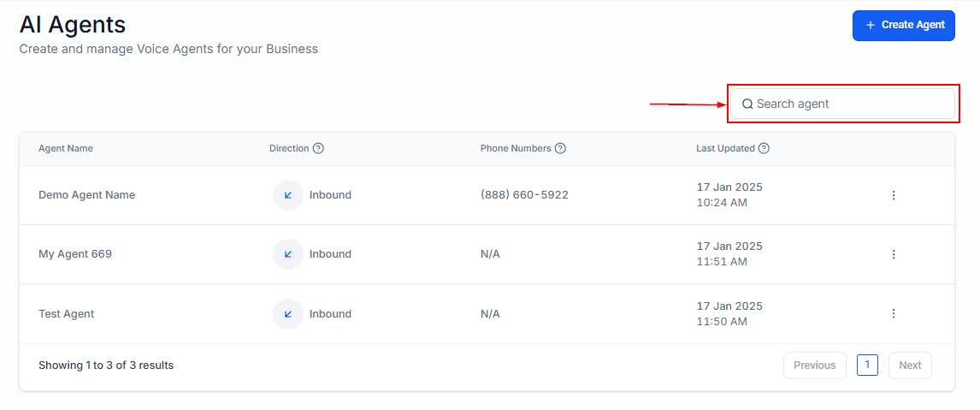Click the Phone Numbers column header
Screen dimensions: 980x410
point(516,148)
